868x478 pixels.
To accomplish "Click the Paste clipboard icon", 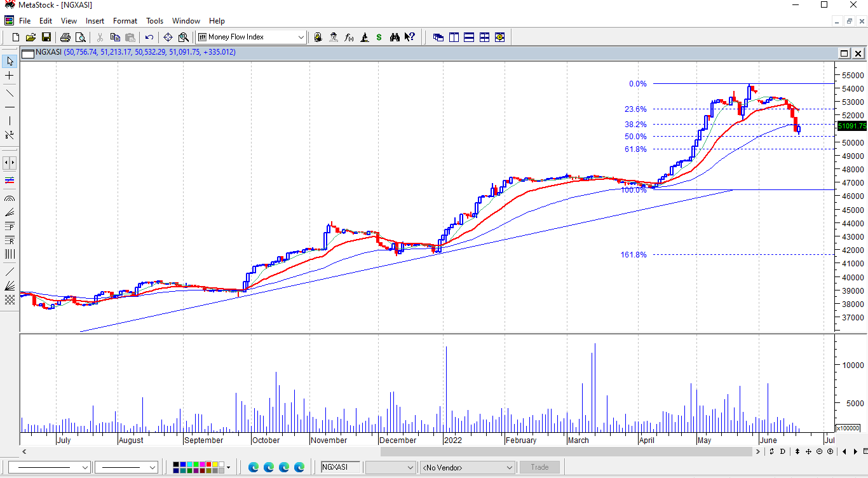I will [130, 38].
